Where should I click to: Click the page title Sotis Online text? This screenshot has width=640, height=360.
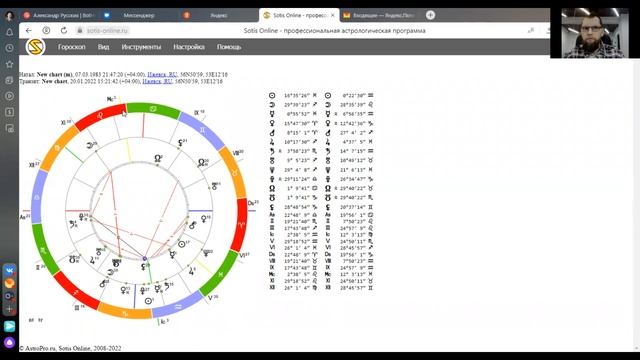point(335,31)
